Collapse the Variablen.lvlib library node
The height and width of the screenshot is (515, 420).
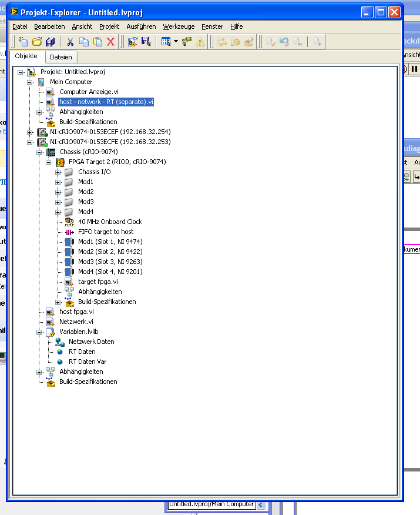(40, 332)
